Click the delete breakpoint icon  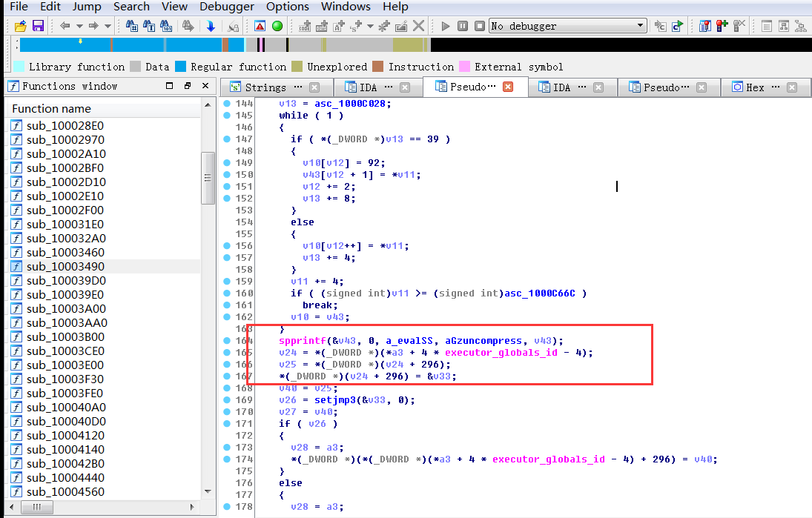[x=739, y=26]
